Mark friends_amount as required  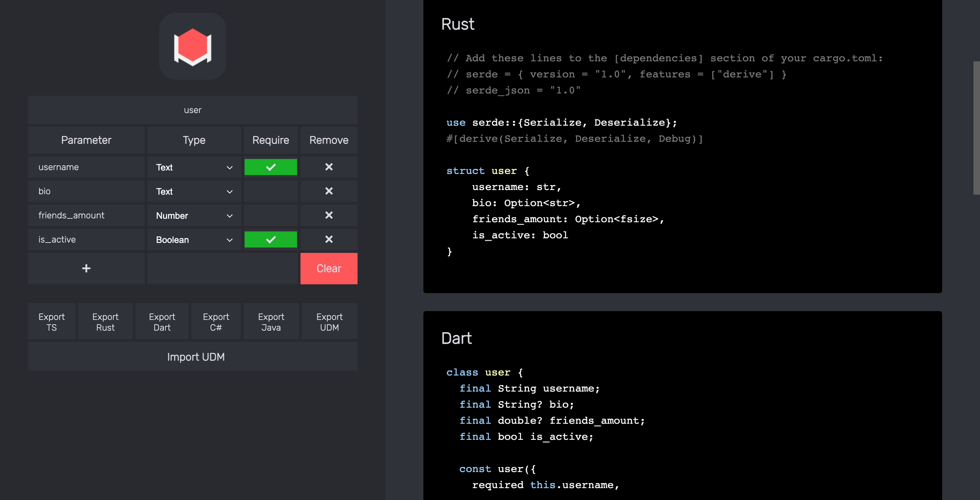[x=271, y=215]
